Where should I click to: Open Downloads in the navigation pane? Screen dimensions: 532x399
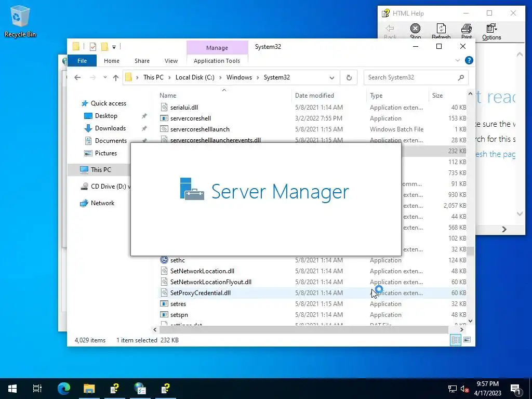pos(110,128)
